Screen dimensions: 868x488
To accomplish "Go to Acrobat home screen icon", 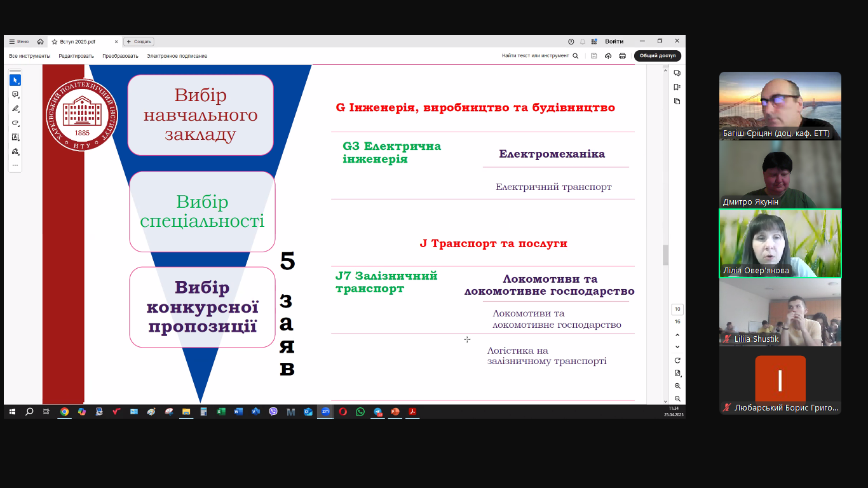I will coord(40,41).
